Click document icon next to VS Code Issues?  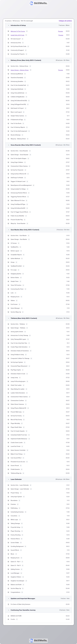click(x=8, y=39)
